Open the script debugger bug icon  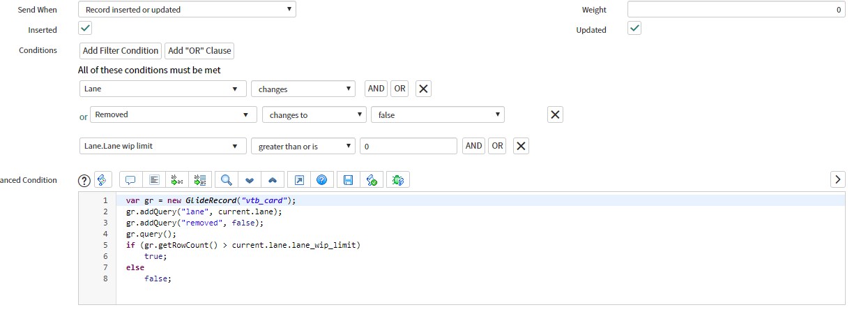[398, 180]
